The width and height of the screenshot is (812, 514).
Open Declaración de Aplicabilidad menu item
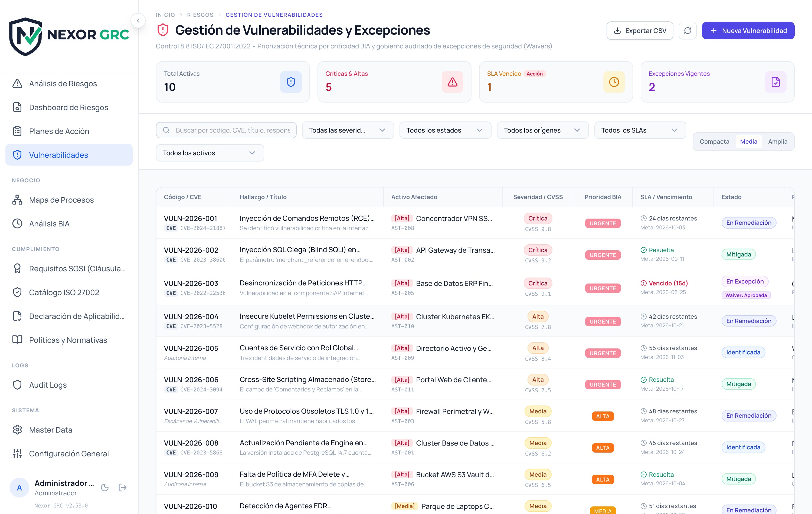pyautogui.click(x=69, y=316)
